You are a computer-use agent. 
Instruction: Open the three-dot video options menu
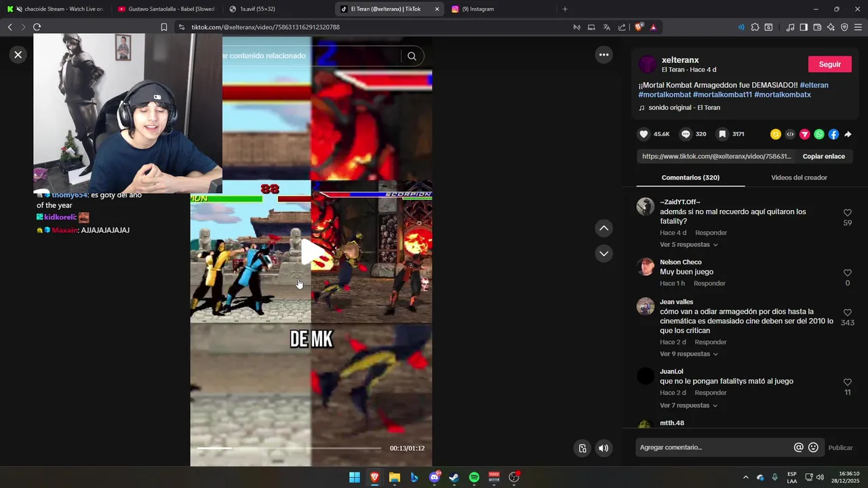[604, 55]
